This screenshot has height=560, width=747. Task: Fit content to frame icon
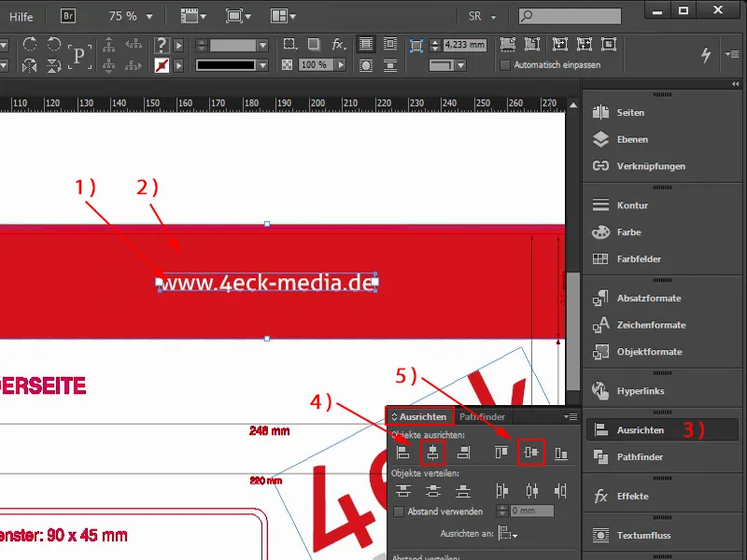click(x=559, y=44)
